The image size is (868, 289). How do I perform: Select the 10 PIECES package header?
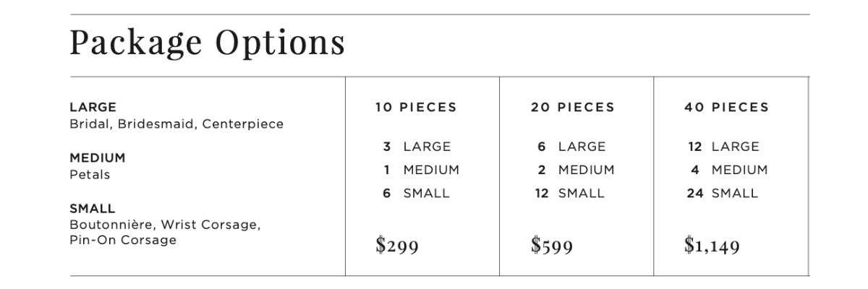[x=416, y=108]
